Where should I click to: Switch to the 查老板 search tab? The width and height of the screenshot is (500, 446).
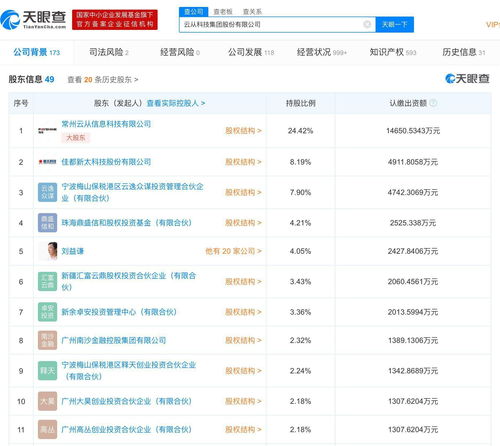click(223, 12)
